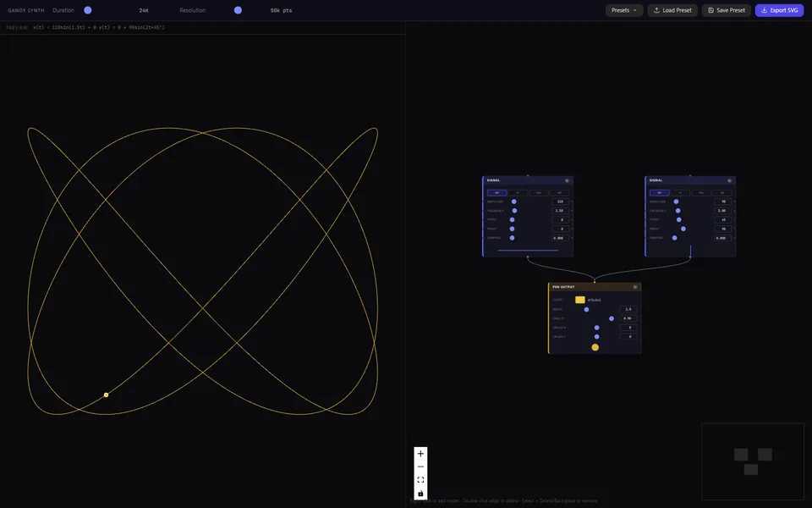Click output connector below Signal node with amplitude 110
Screen dimensions: 812x508
528,257
